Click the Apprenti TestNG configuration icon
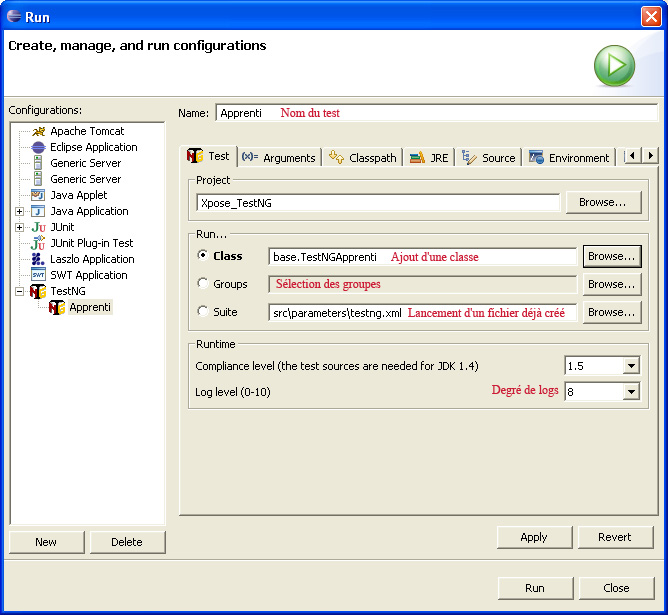This screenshot has height=615, width=668. [57, 307]
